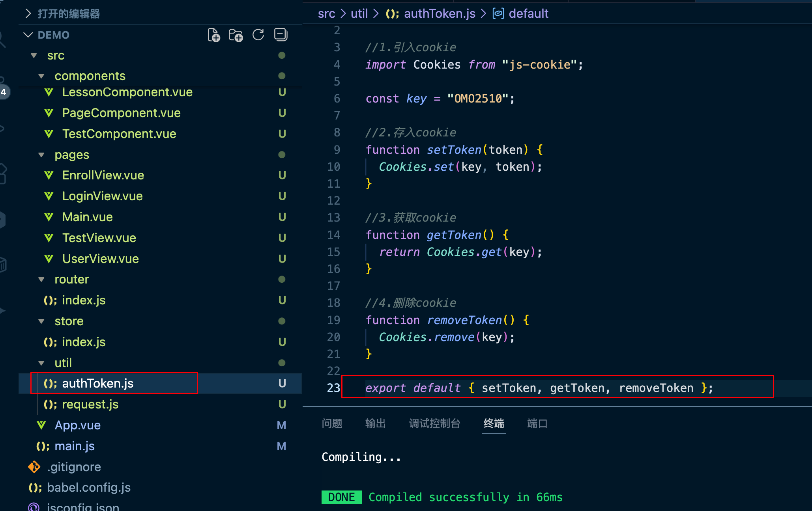The height and width of the screenshot is (511, 812).
Task: Collapse all folders in explorer icon
Action: [281, 35]
